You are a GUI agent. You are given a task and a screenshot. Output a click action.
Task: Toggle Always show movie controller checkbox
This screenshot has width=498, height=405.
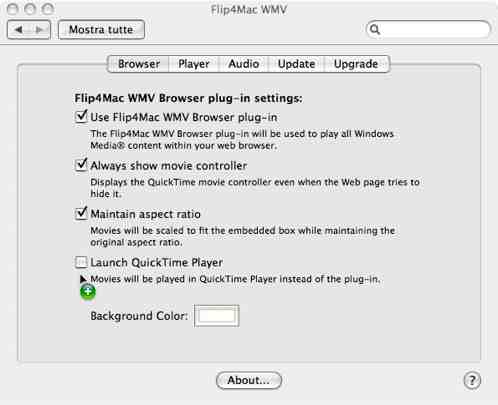[81, 165]
